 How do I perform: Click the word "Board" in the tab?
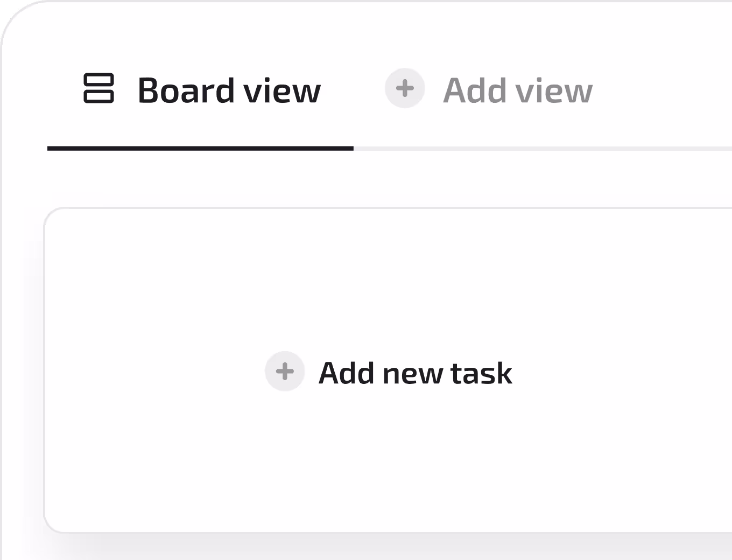point(186,90)
